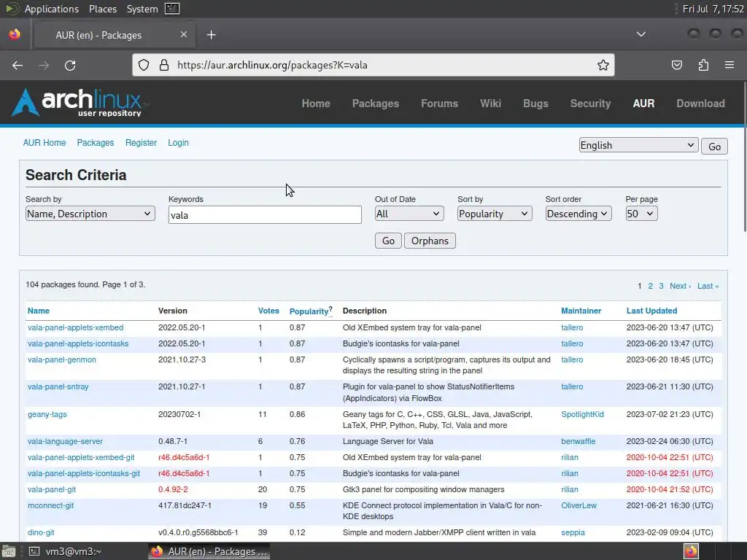Go to Forums in navbar
Viewport: 747px width, 560px height.
coord(439,104)
